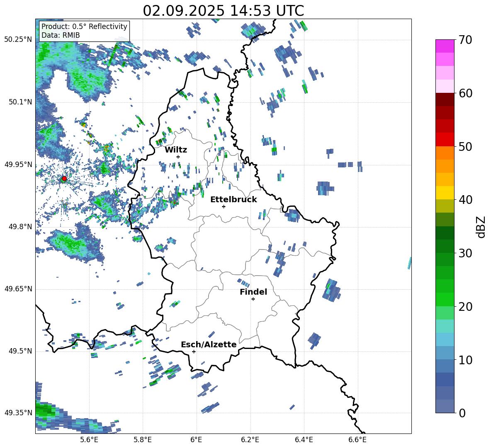Click the Findel station cross marker
The width and height of the screenshot is (491, 448).
253,299
